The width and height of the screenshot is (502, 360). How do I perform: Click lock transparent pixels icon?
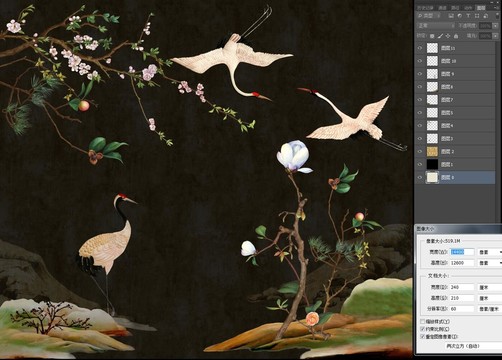432,36
